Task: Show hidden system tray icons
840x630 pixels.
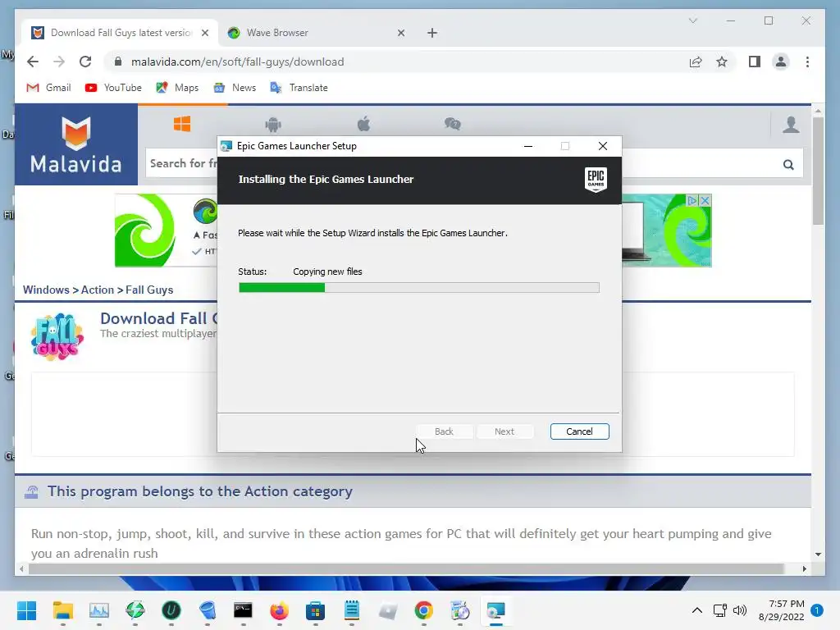Action: point(696,610)
